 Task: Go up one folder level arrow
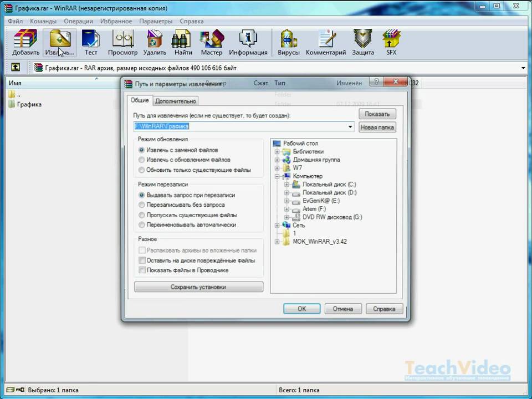tap(16, 67)
